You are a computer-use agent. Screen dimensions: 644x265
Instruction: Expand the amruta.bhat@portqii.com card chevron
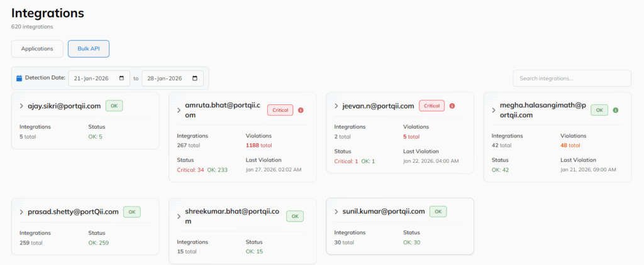point(179,111)
